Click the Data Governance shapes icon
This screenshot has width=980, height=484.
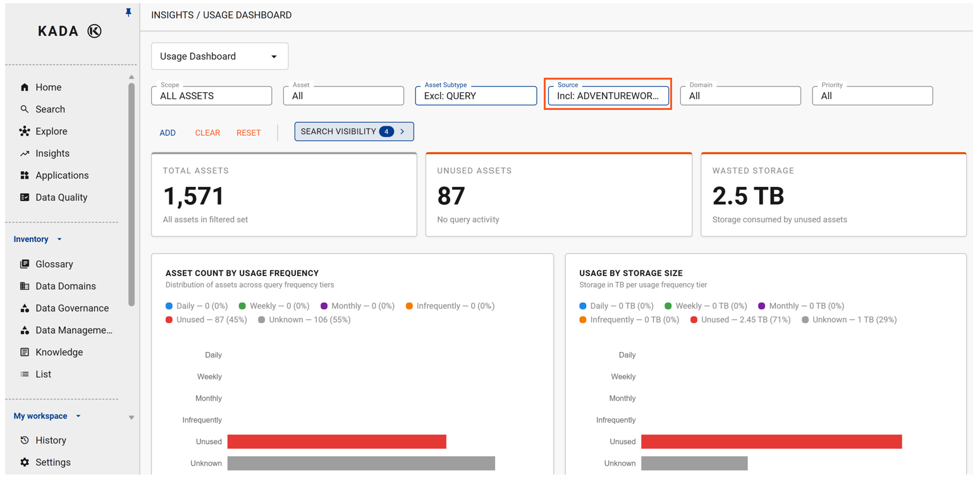click(25, 308)
